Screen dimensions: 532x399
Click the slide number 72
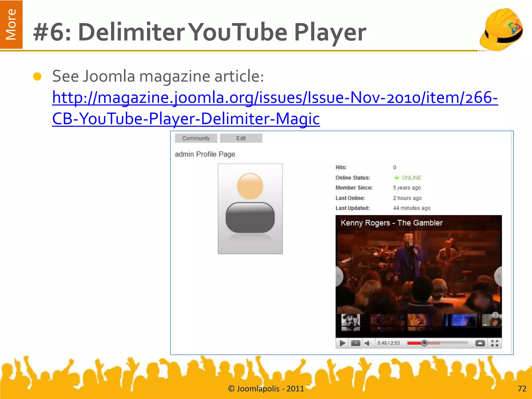522,388
